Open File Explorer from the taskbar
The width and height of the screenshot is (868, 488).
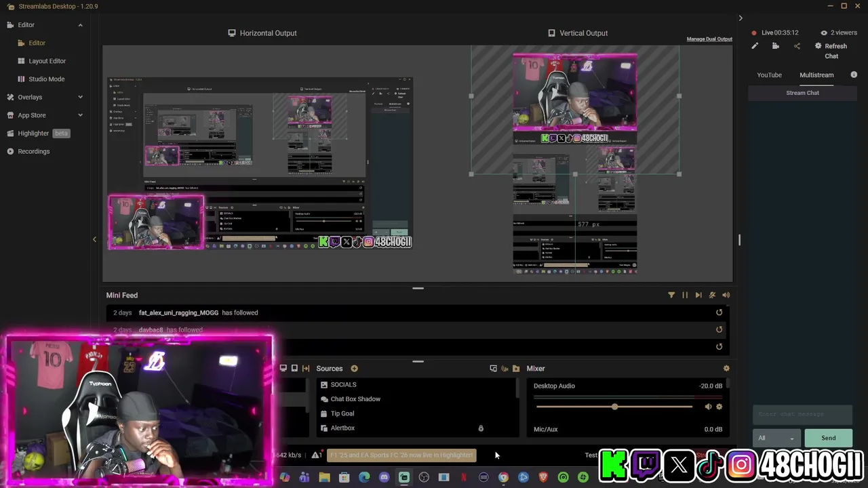pyautogui.click(x=324, y=478)
